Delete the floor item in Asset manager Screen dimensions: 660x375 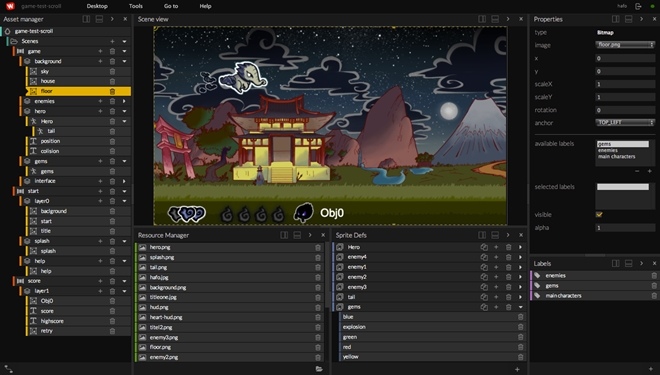pos(112,91)
